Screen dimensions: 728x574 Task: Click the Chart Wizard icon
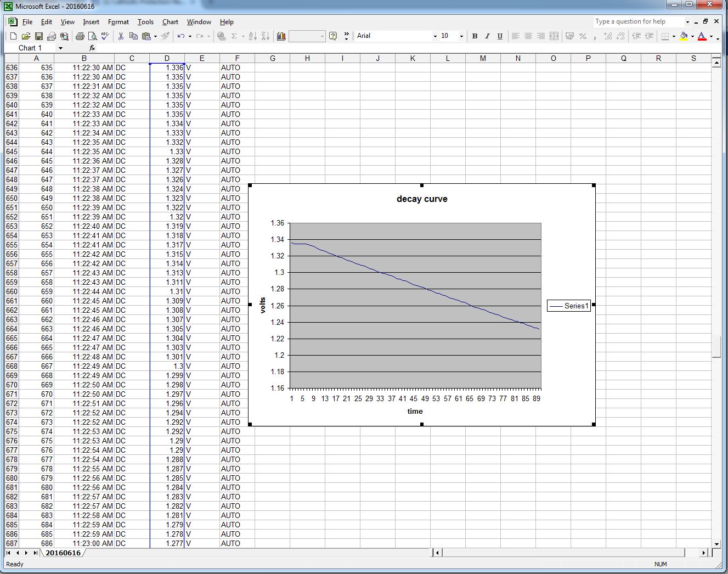click(x=281, y=36)
